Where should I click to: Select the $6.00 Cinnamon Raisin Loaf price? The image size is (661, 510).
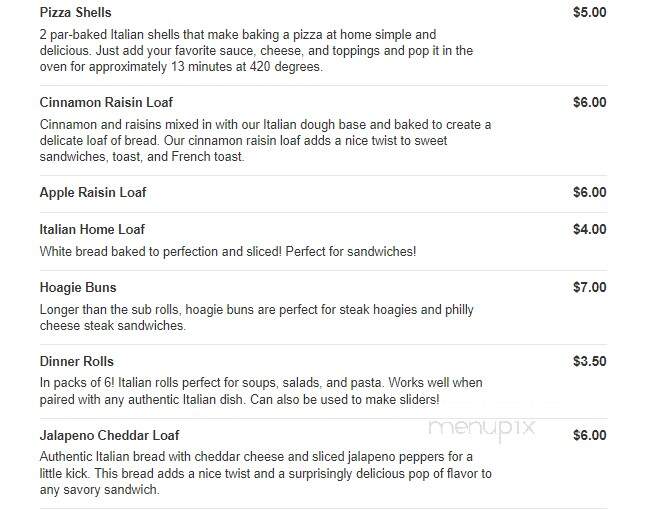coord(590,102)
